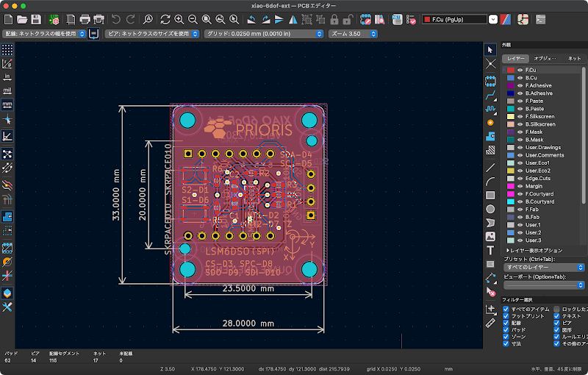Activate the Add Filled Zone tool

click(490, 136)
